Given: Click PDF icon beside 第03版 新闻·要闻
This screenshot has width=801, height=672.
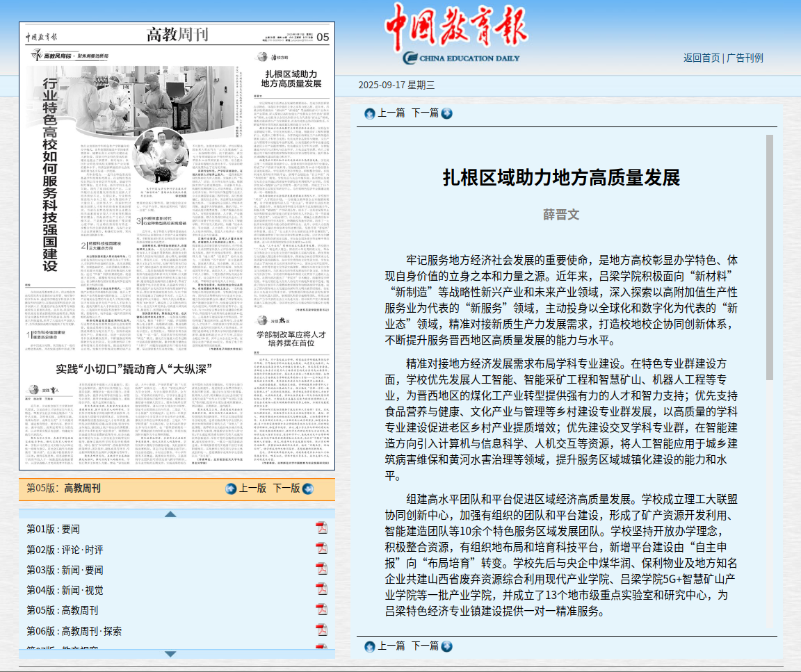Looking at the screenshot, I should (321, 569).
